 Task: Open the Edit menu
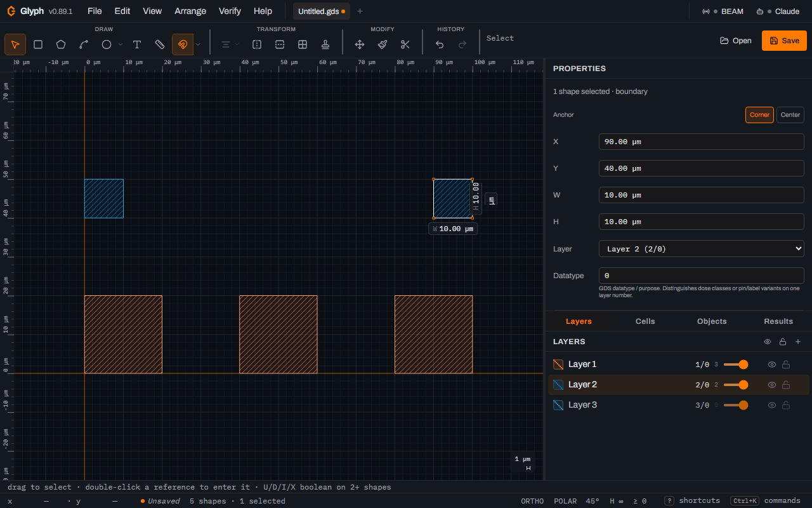(x=122, y=11)
